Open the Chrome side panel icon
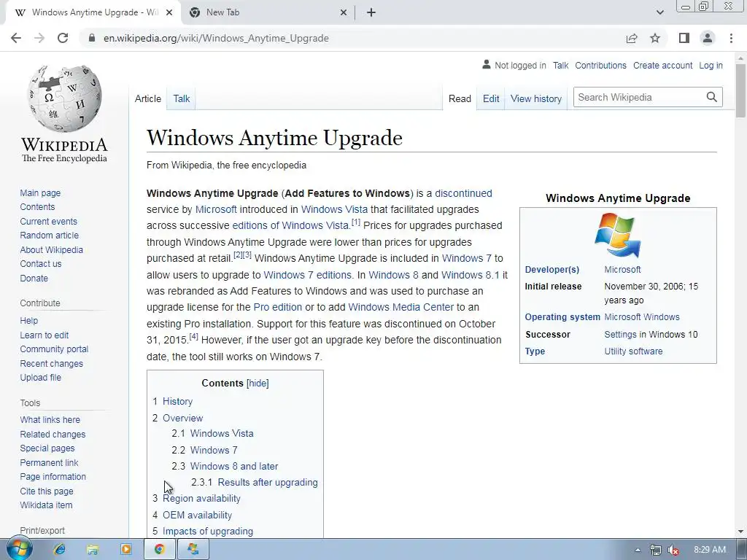 coord(684,38)
